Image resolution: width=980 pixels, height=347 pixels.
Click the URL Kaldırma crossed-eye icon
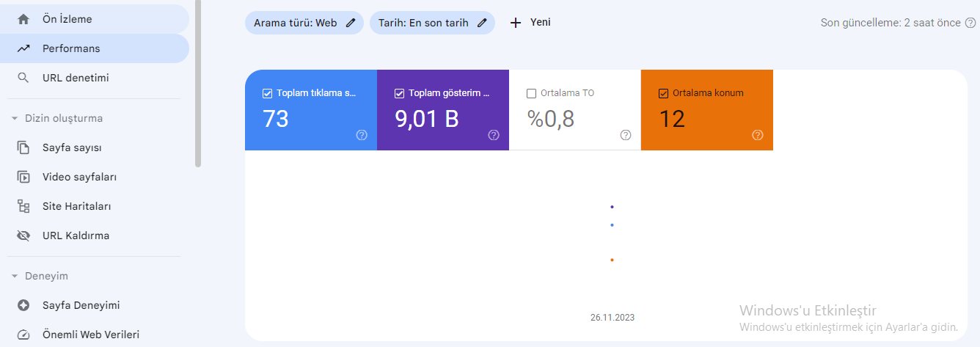point(23,235)
